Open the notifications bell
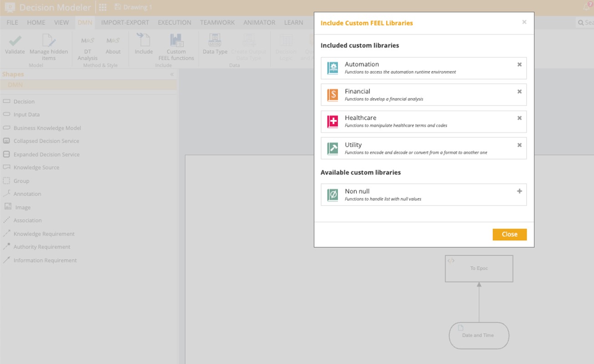This screenshot has height=364, width=594. pos(587,7)
